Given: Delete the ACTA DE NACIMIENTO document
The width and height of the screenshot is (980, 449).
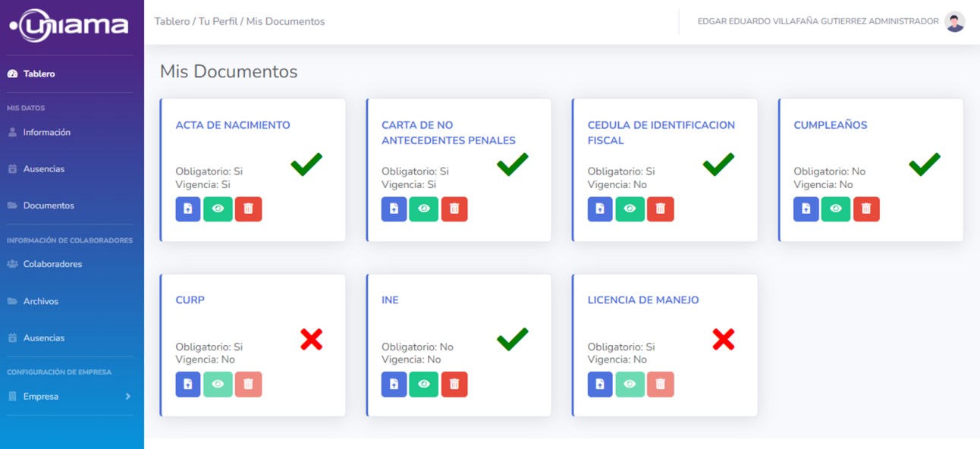Looking at the screenshot, I should point(248,209).
